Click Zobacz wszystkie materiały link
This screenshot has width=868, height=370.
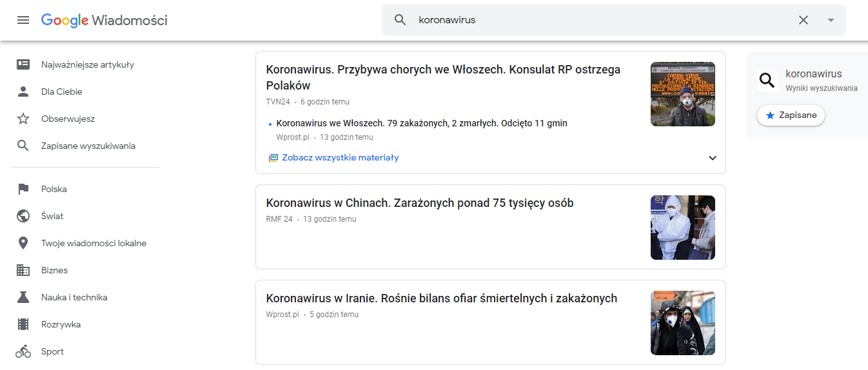340,157
